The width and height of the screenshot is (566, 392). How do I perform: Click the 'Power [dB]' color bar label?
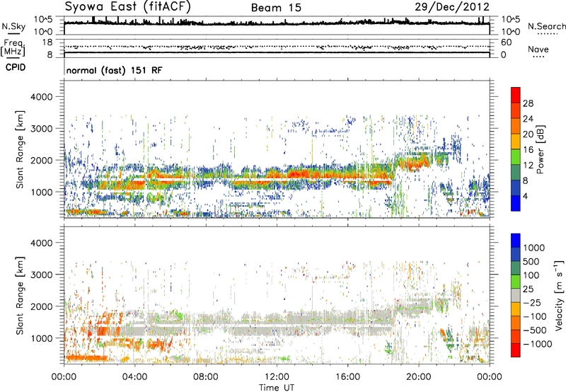tap(540, 149)
